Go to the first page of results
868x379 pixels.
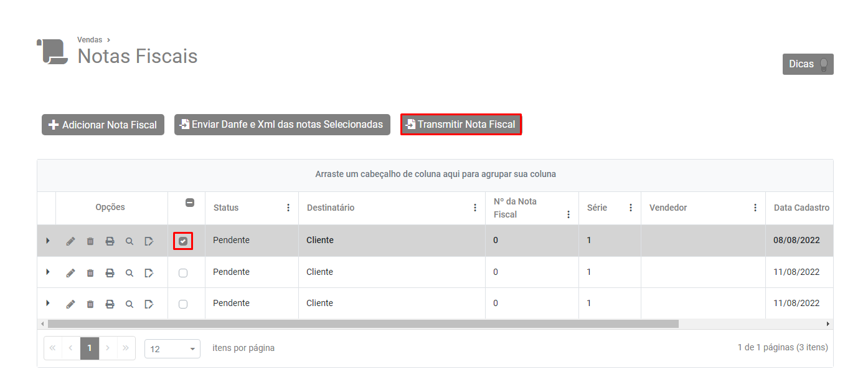(x=53, y=348)
